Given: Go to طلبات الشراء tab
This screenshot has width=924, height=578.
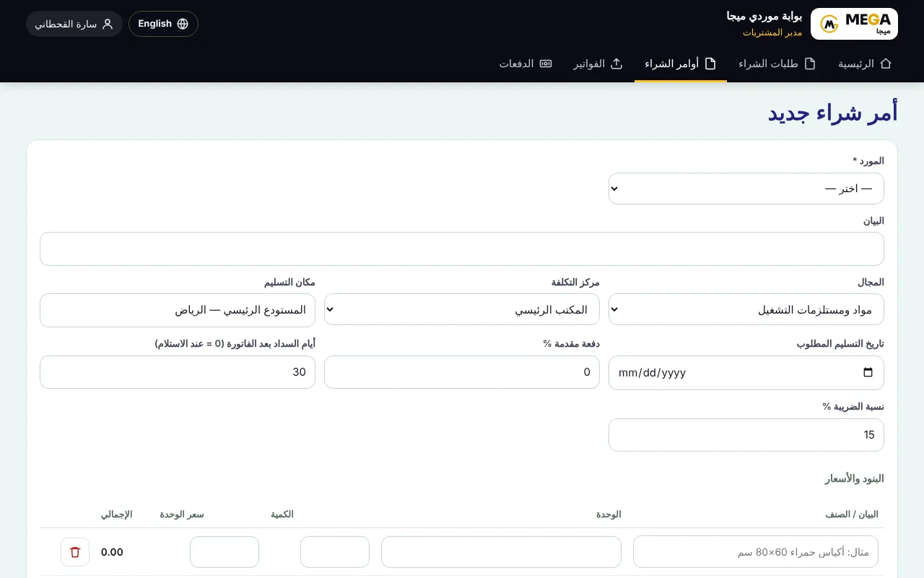Looking at the screenshot, I should tap(777, 64).
